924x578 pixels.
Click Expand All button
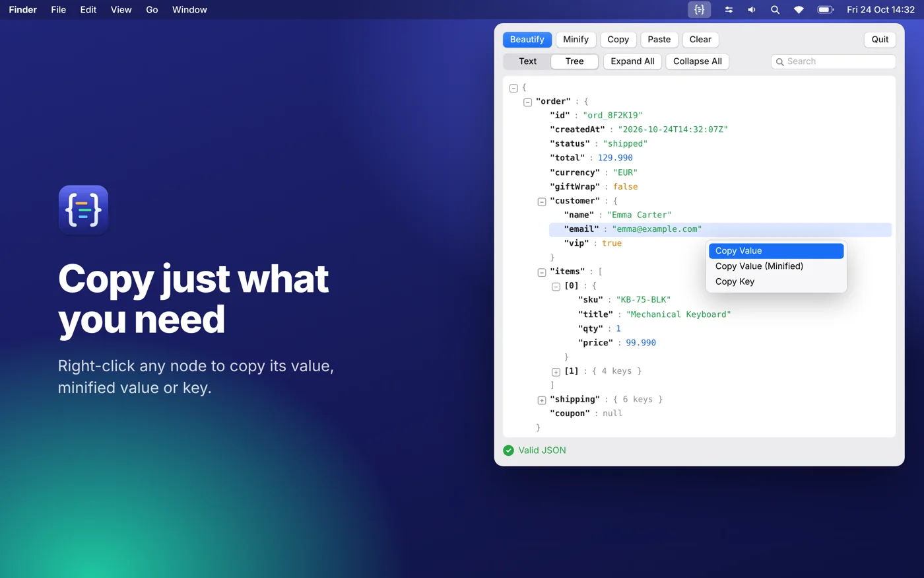click(x=632, y=61)
